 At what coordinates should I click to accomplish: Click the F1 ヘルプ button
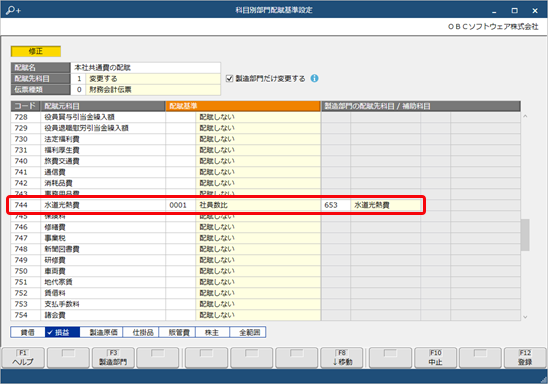[23, 357]
